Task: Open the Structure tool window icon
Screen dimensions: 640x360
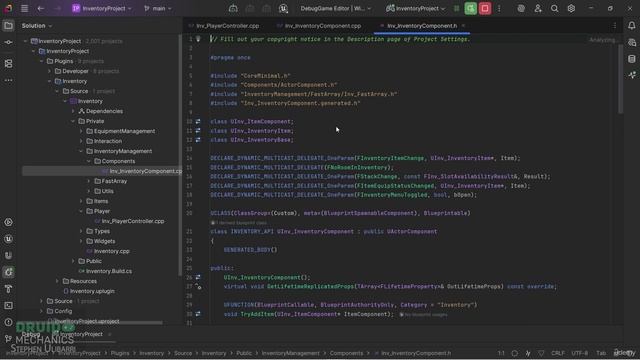Action: click(8, 64)
